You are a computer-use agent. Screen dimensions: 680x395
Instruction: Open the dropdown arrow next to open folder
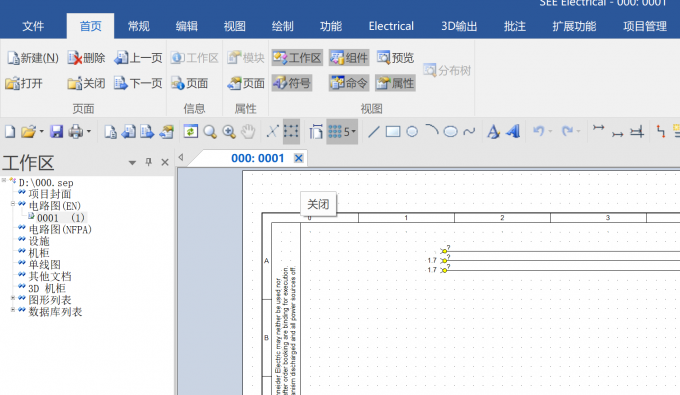42,131
